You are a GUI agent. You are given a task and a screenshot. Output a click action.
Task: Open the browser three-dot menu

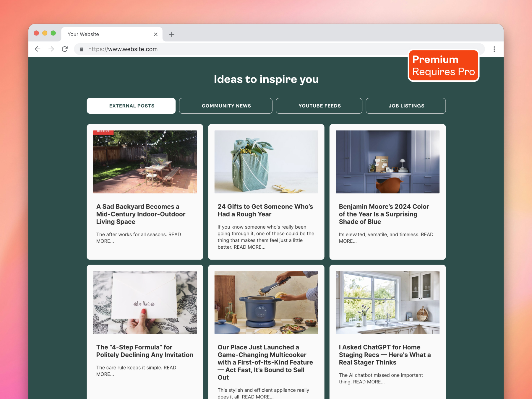(x=494, y=49)
